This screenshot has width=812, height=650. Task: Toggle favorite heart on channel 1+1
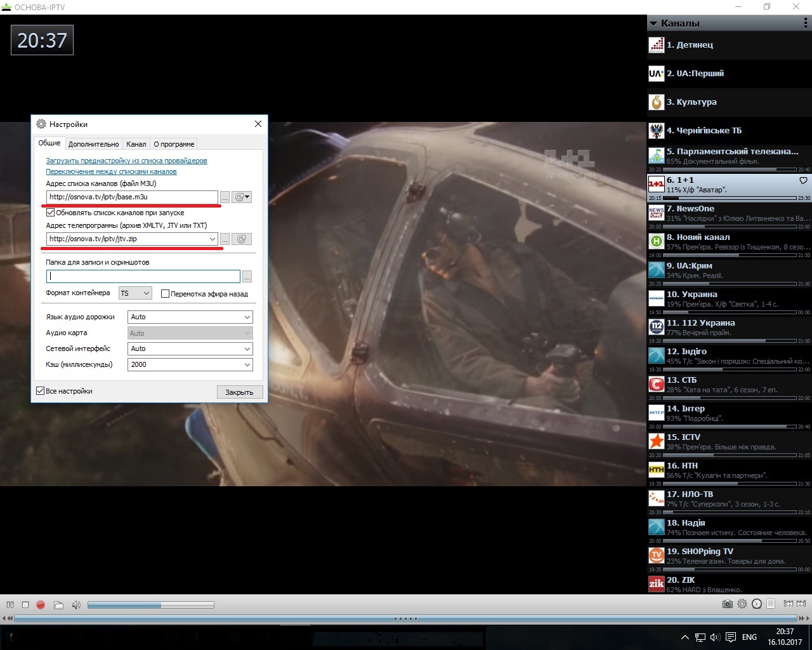click(x=803, y=181)
